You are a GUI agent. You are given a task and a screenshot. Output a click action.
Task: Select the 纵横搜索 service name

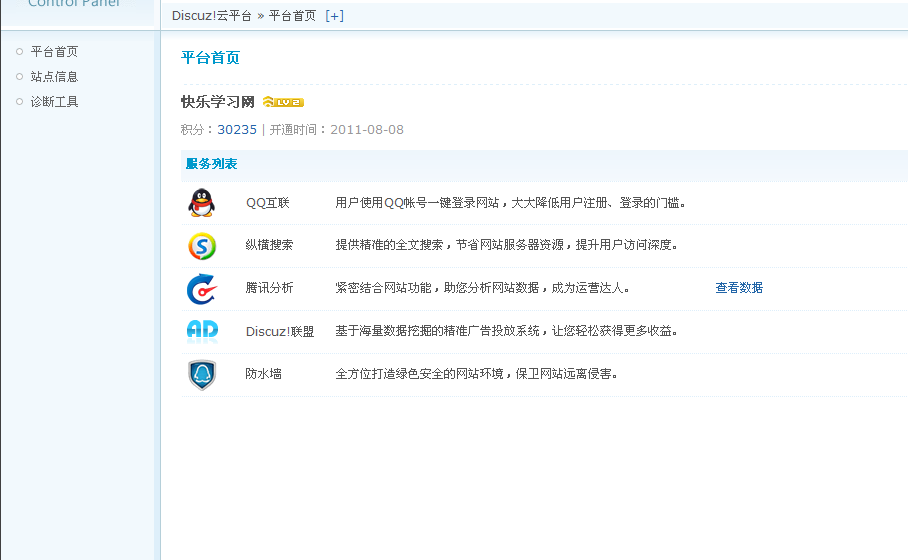pyautogui.click(x=269, y=245)
